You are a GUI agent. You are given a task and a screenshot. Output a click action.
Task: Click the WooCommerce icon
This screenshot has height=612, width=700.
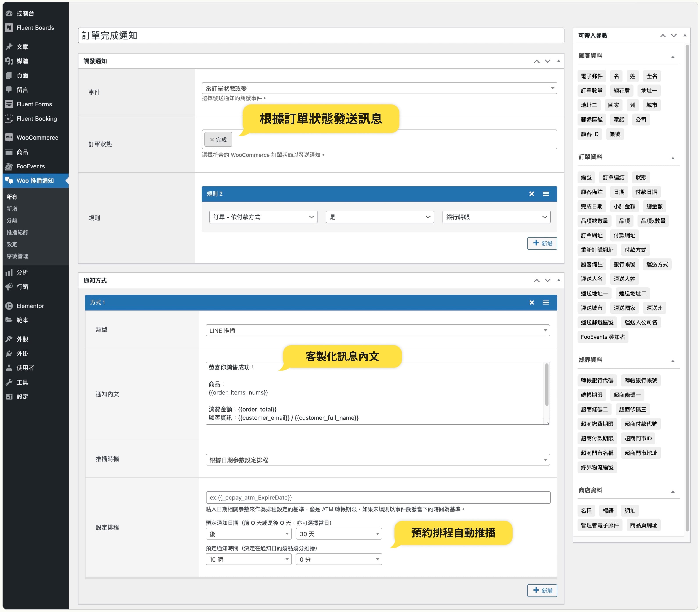tap(9, 137)
